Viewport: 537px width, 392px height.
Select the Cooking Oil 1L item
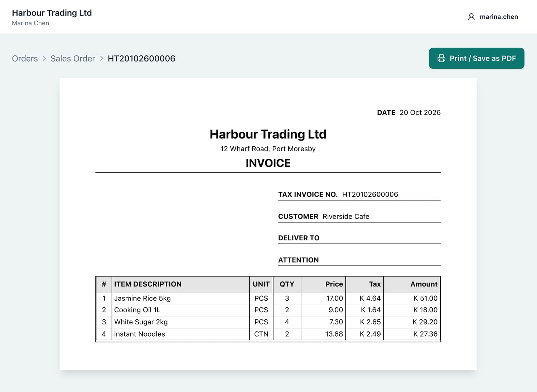click(x=137, y=310)
